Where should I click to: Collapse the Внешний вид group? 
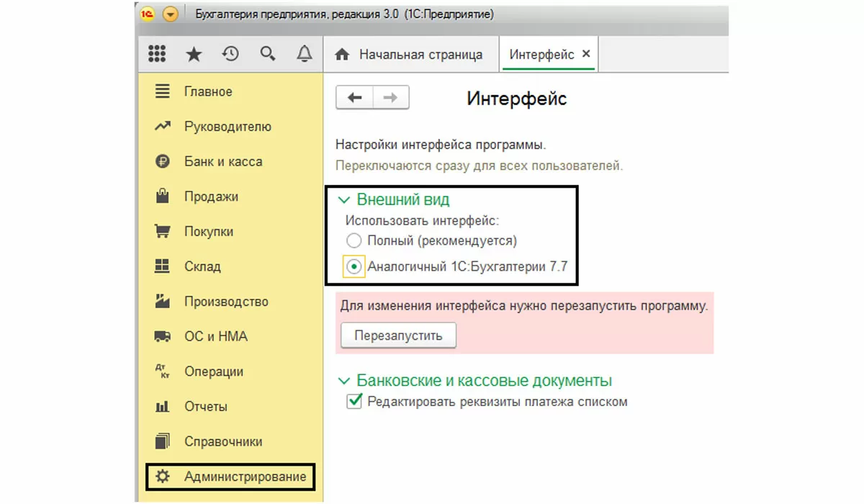343,201
